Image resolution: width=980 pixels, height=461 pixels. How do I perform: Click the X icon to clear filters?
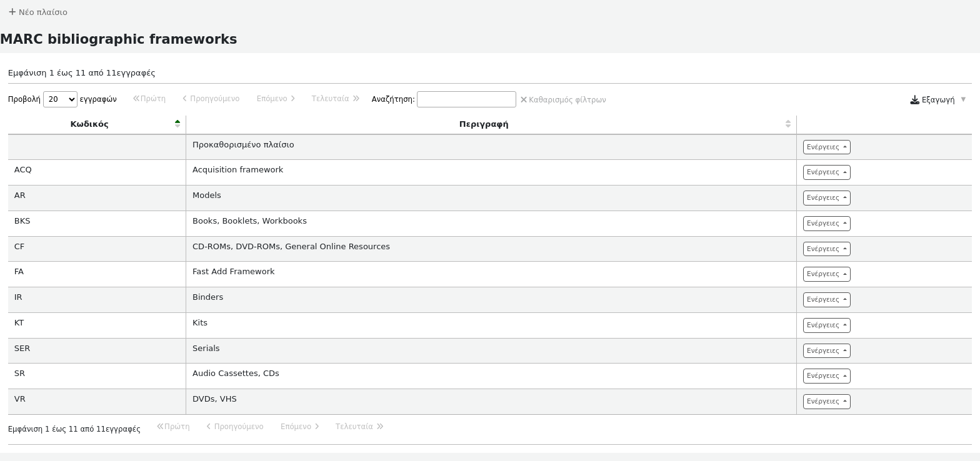point(524,99)
